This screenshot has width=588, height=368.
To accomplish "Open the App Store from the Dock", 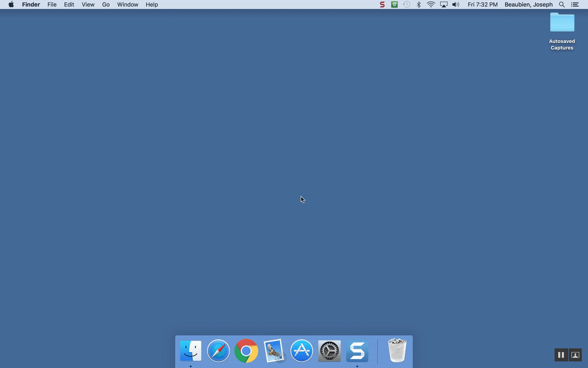I will click(x=302, y=350).
